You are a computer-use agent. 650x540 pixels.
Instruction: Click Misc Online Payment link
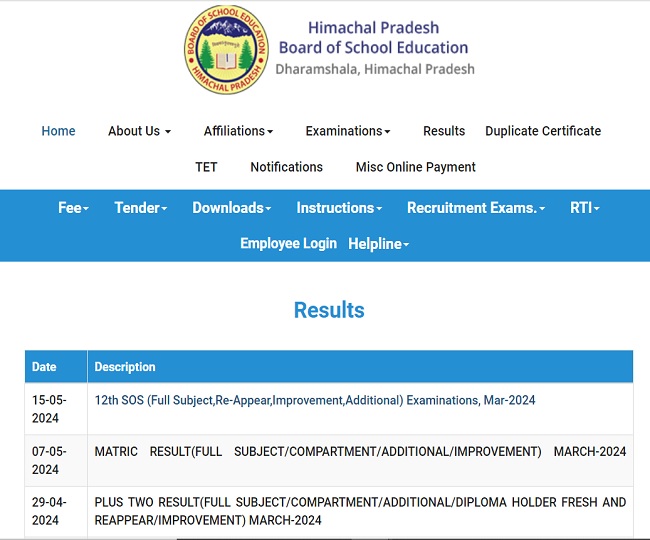[415, 167]
